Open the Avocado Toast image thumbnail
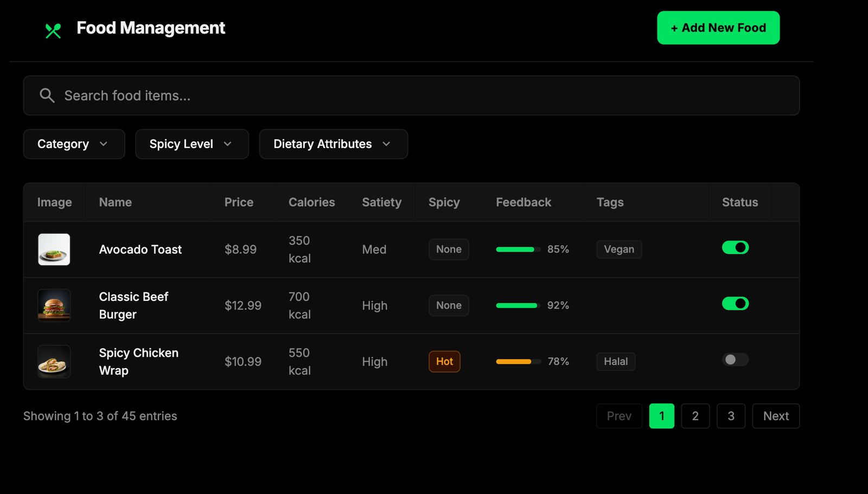The image size is (868, 494). point(54,249)
